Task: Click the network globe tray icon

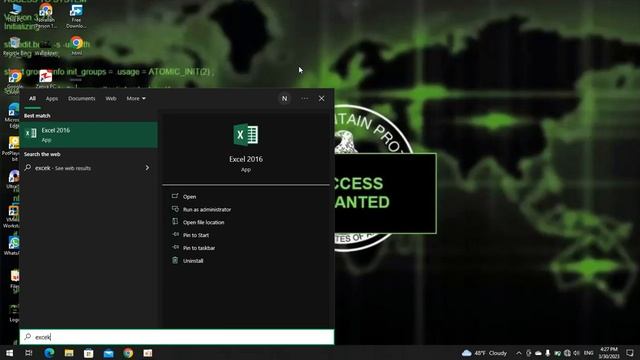Action: (x=567, y=353)
